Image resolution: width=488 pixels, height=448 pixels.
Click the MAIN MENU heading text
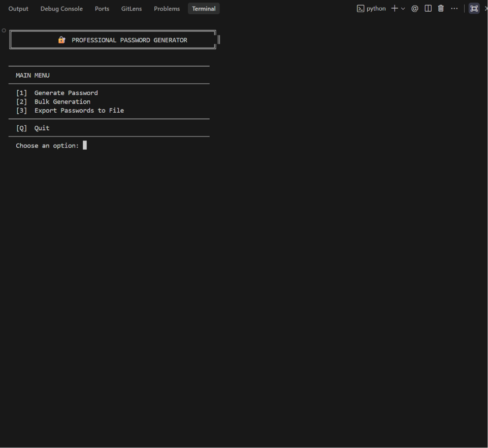click(x=32, y=75)
